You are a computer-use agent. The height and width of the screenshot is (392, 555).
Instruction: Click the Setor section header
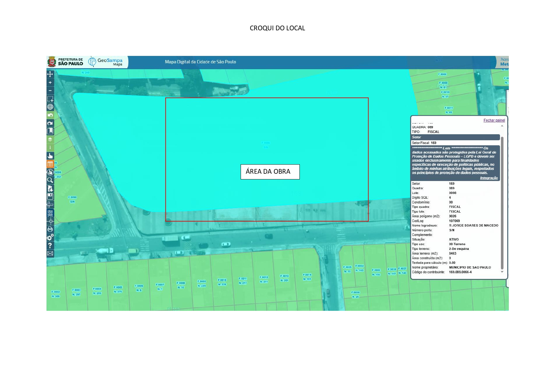[x=455, y=137]
